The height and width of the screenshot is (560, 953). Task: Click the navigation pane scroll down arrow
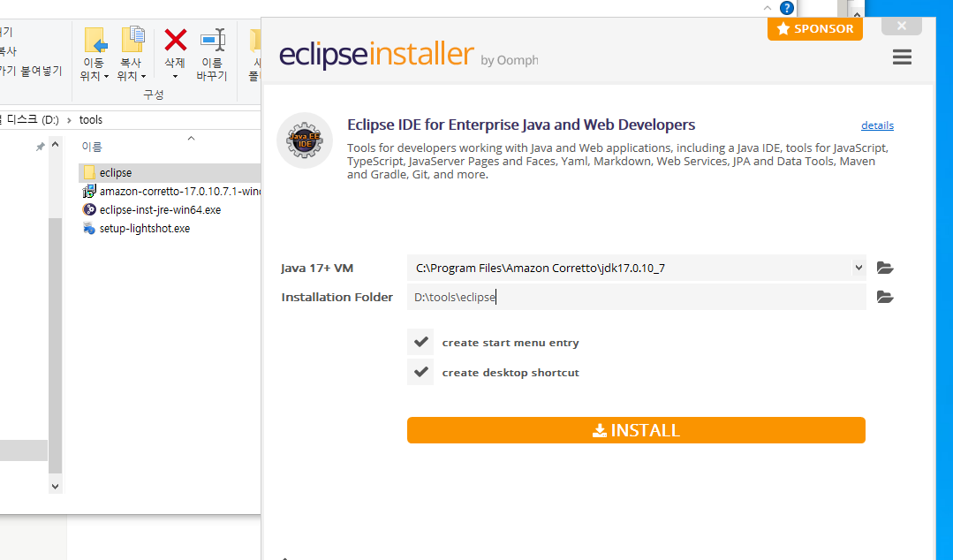56,487
